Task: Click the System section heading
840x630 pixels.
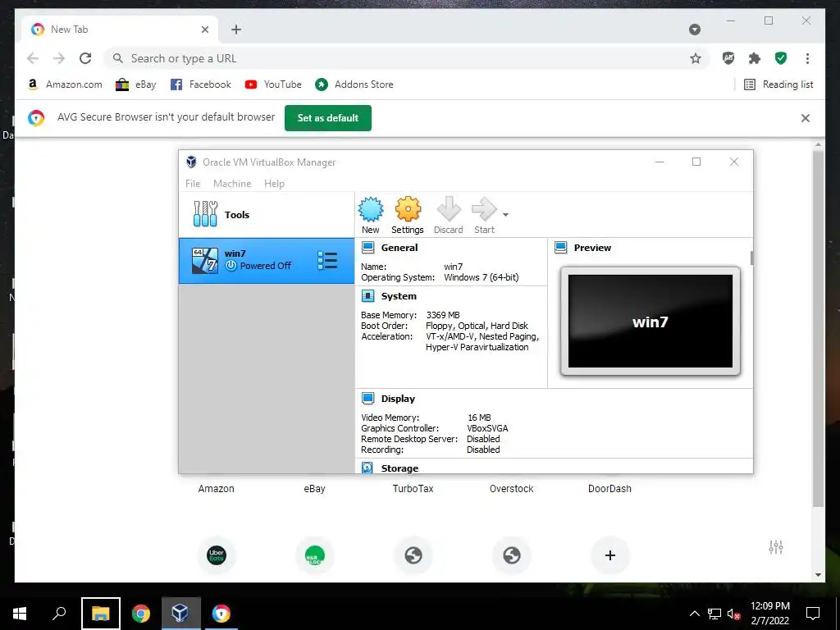Action: coord(399,296)
